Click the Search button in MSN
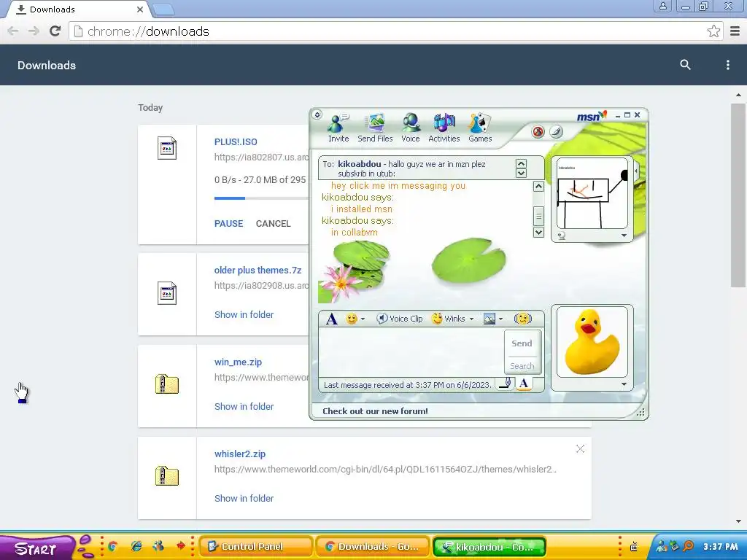Viewport: 747px width, 560px height. (522, 366)
